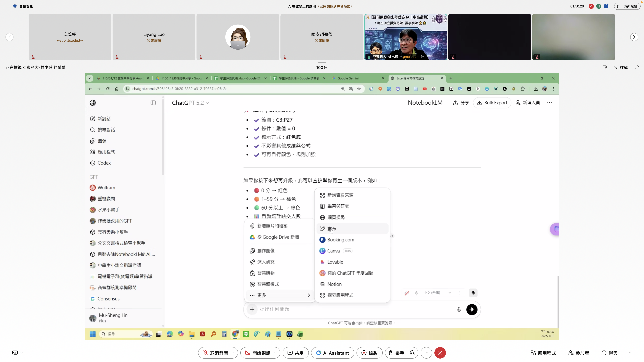Image resolution: width=644 pixels, height=362 pixels.
Task: Click the Excel icon on Windows taskbar
Action: tap(300, 334)
